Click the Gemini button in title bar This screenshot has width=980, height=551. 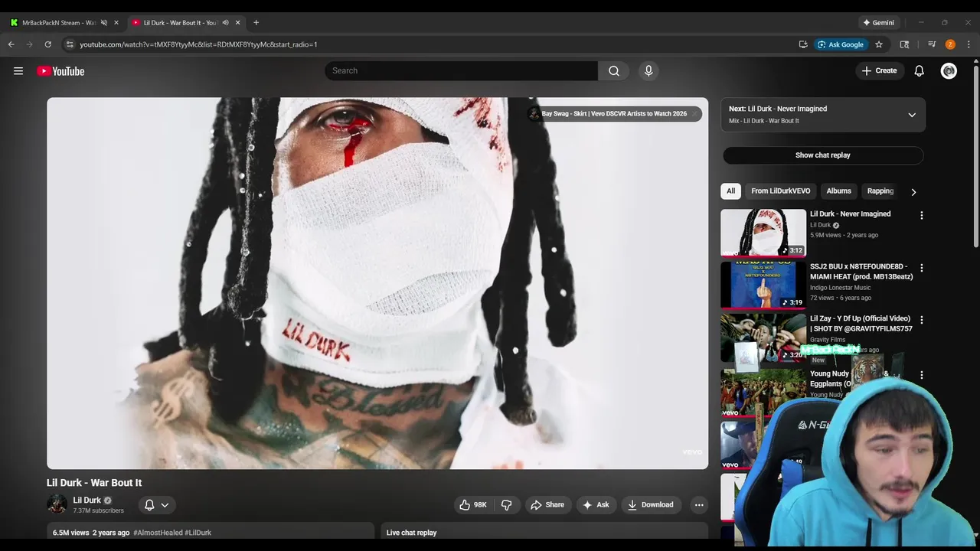878,23
